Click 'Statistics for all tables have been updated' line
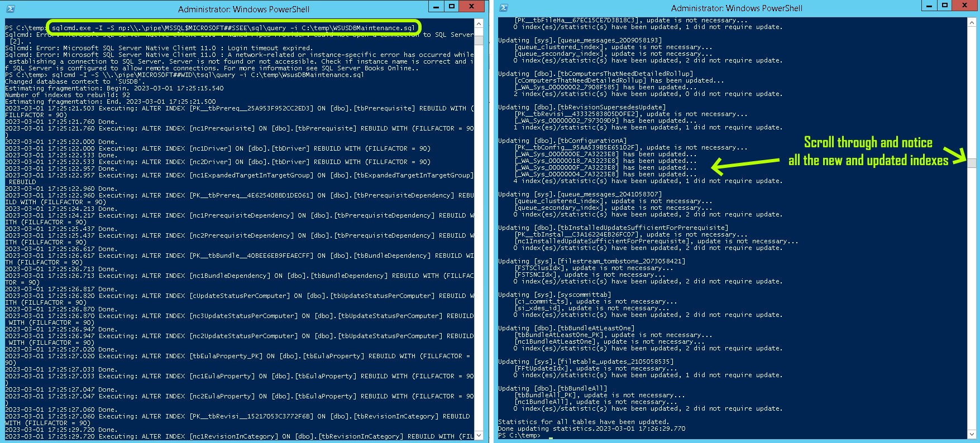Viewport: 980px width, 443px height. (584, 422)
